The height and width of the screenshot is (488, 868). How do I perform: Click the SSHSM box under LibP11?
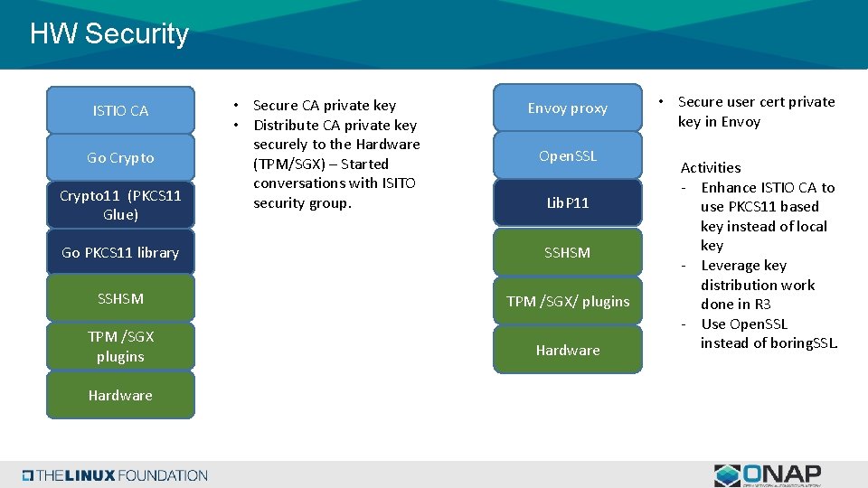[x=568, y=252]
